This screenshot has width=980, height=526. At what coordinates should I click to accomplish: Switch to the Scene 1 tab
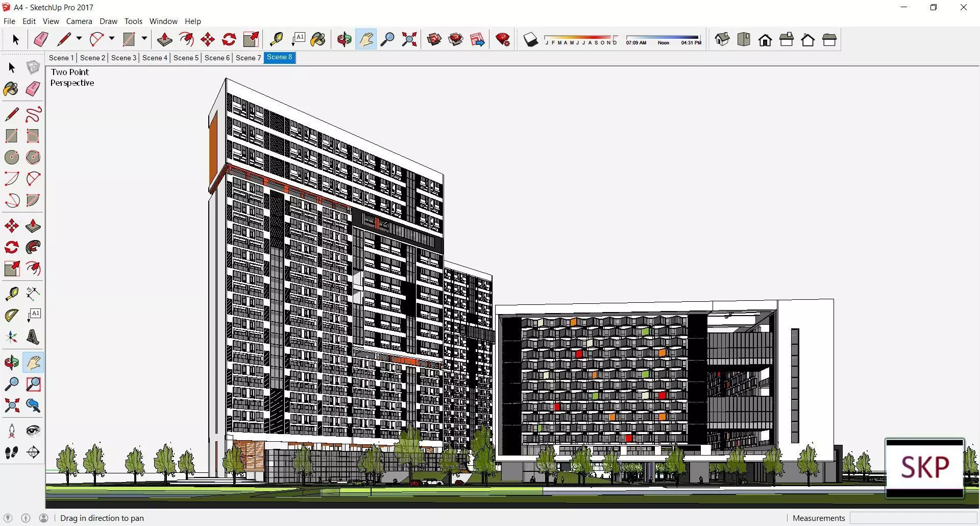point(61,58)
